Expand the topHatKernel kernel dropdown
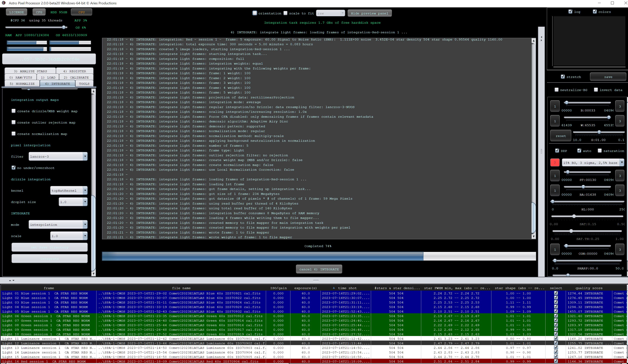The image size is (628, 364). point(85,191)
